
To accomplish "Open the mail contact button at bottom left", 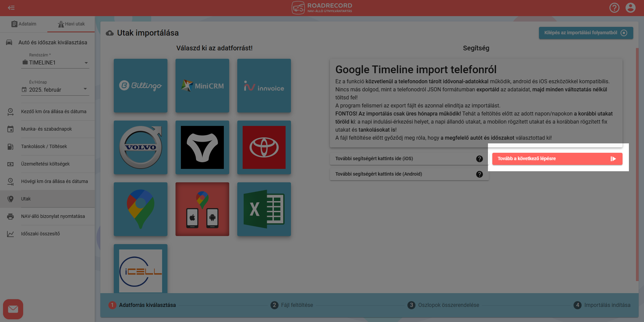I will pos(13,309).
